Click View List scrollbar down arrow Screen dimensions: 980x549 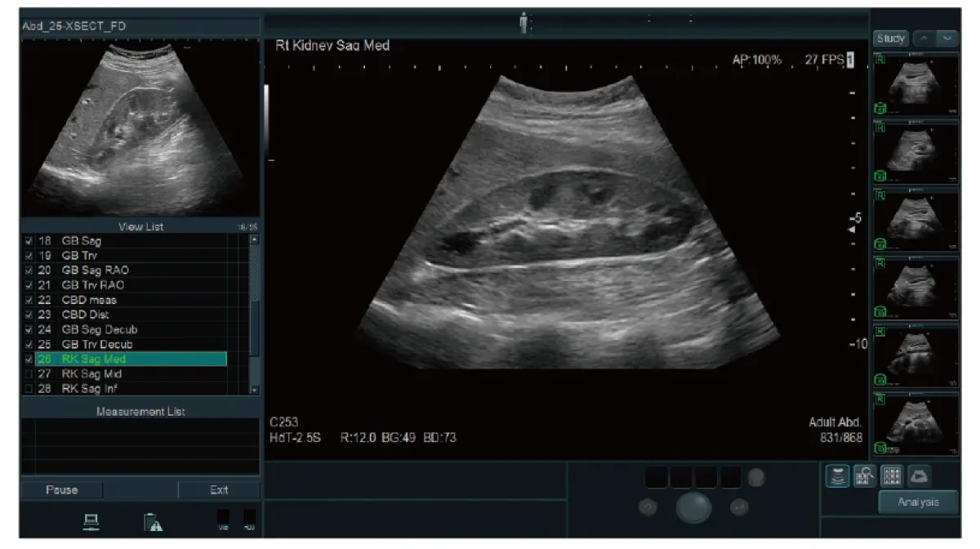(x=254, y=391)
